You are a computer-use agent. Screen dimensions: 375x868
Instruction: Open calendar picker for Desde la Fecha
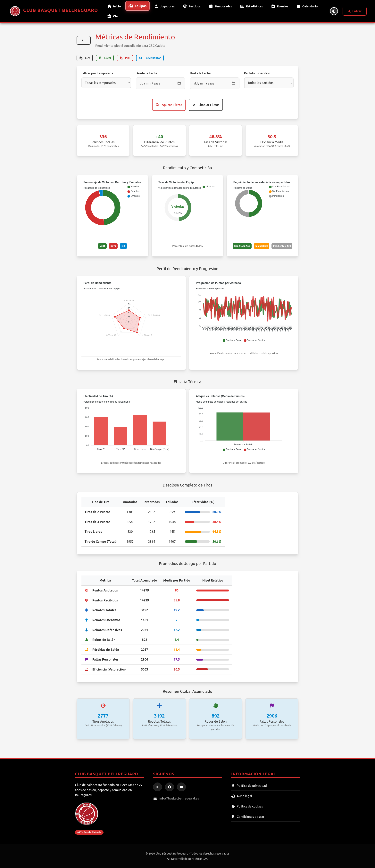click(x=179, y=83)
